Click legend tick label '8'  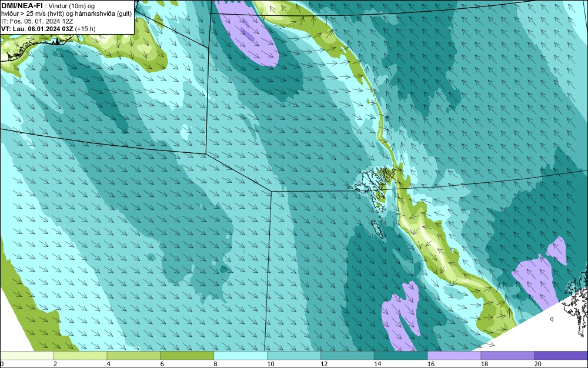coord(215,364)
